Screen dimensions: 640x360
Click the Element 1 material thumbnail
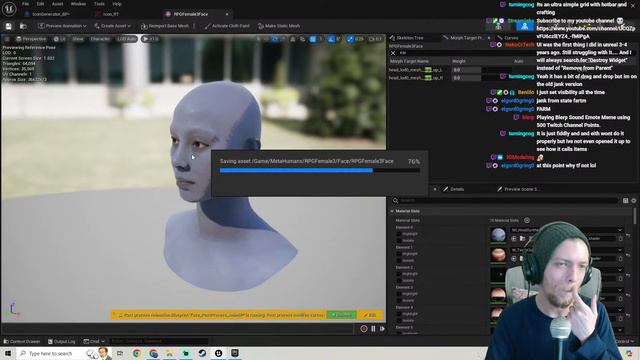[498, 255]
